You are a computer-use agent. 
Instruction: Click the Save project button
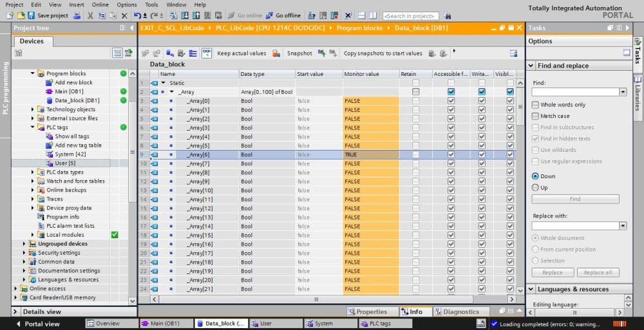tap(48, 15)
